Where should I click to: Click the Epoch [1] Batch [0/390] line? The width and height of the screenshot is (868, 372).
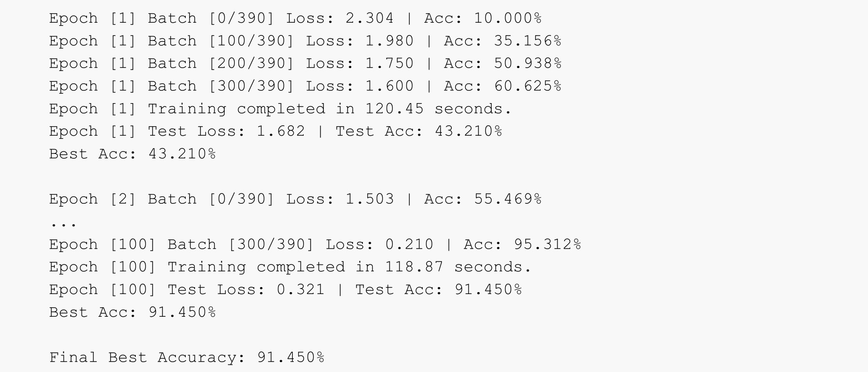[x=295, y=18]
